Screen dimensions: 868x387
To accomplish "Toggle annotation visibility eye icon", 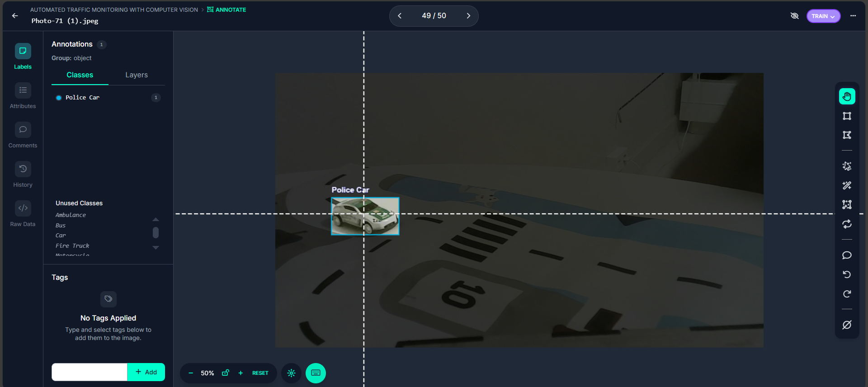I will point(794,16).
